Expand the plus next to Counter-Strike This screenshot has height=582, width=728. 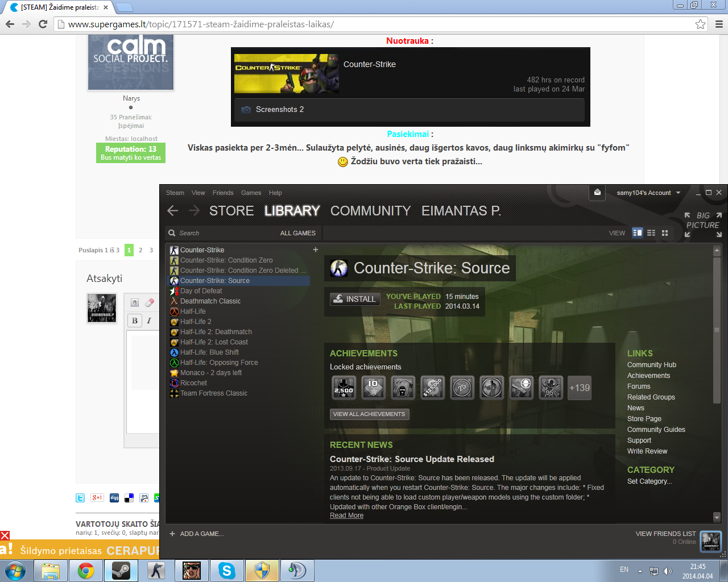click(316, 250)
